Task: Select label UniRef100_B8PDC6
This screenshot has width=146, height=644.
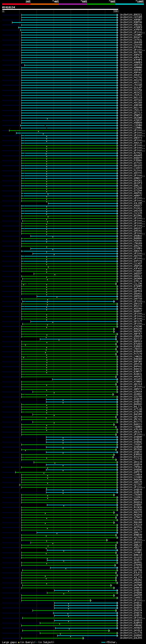Action: coord(131,341)
